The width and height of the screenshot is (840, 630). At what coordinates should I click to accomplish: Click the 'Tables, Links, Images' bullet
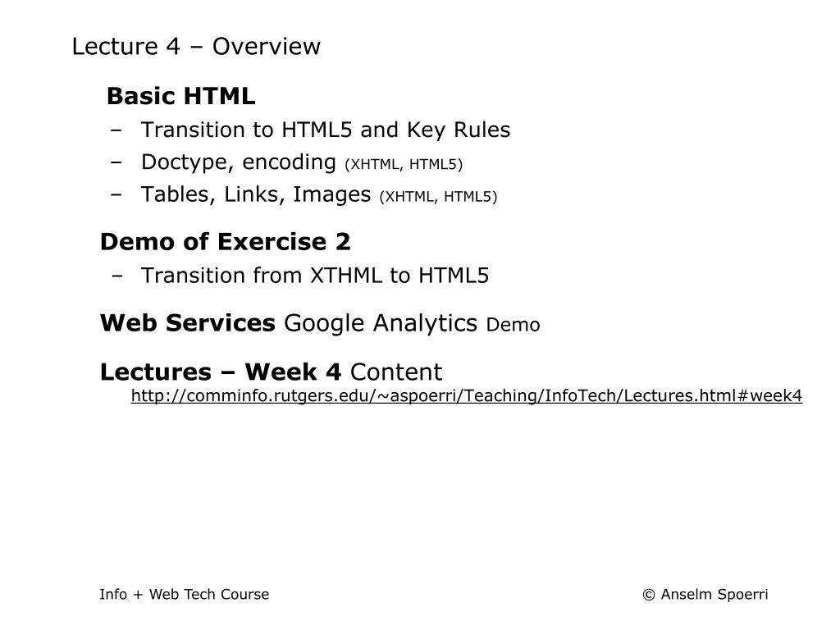point(256,194)
